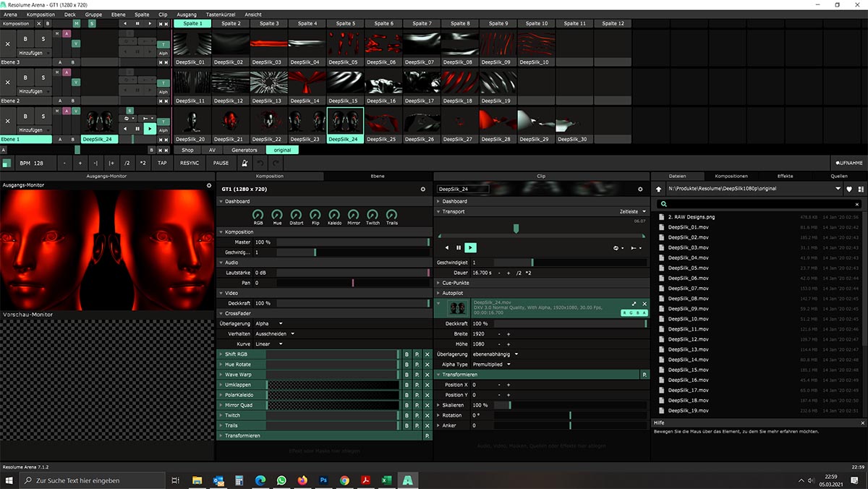Open composition settings via the gear icon

424,189
